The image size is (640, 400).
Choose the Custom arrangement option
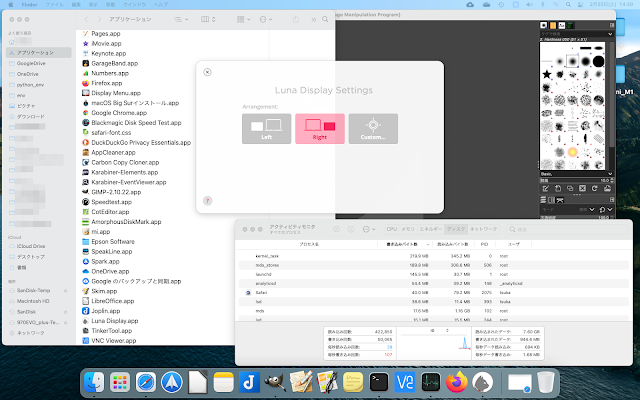(373, 129)
